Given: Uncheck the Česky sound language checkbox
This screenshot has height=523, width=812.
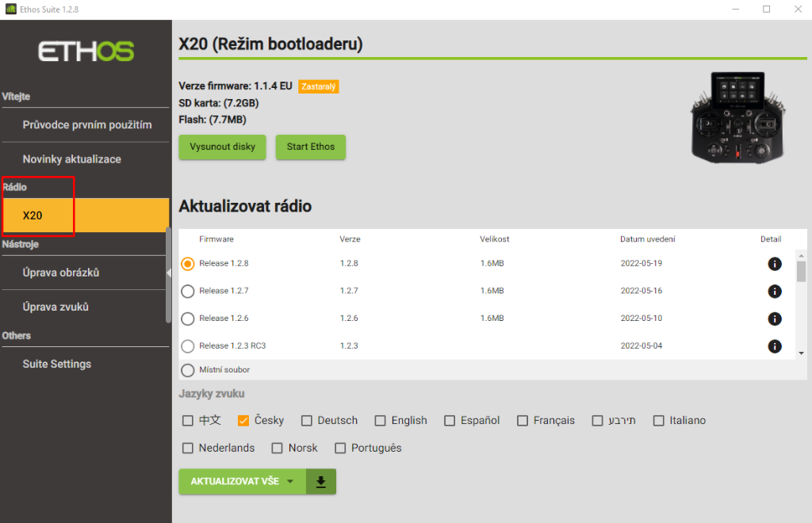Looking at the screenshot, I should 243,421.
